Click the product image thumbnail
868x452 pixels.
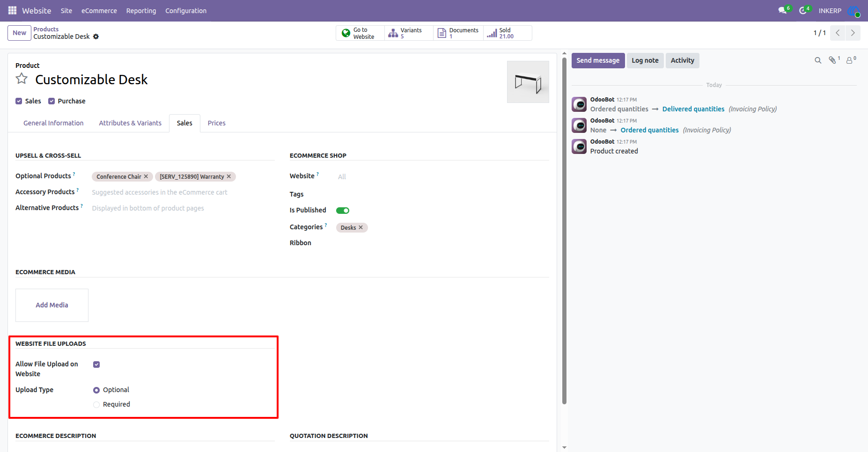tap(528, 82)
